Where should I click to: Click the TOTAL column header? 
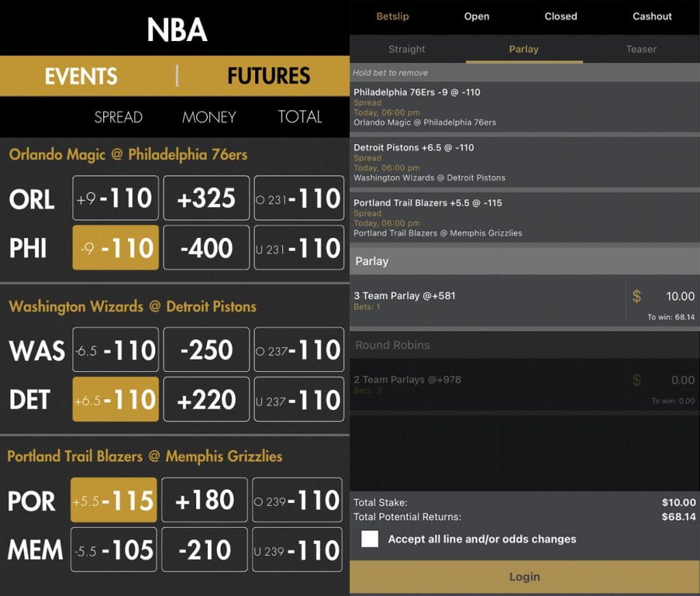pyautogui.click(x=299, y=117)
